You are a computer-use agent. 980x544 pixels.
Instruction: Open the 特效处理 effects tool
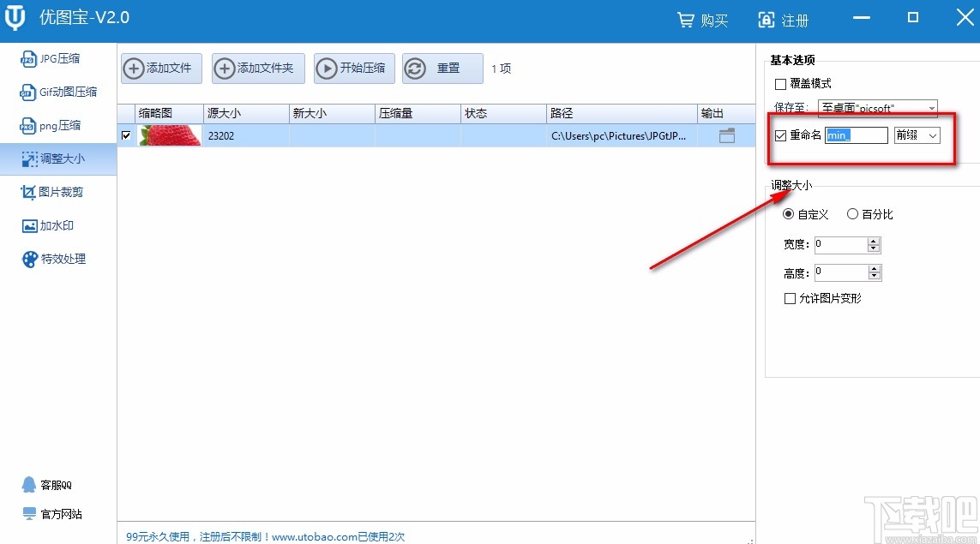[x=53, y=259]
